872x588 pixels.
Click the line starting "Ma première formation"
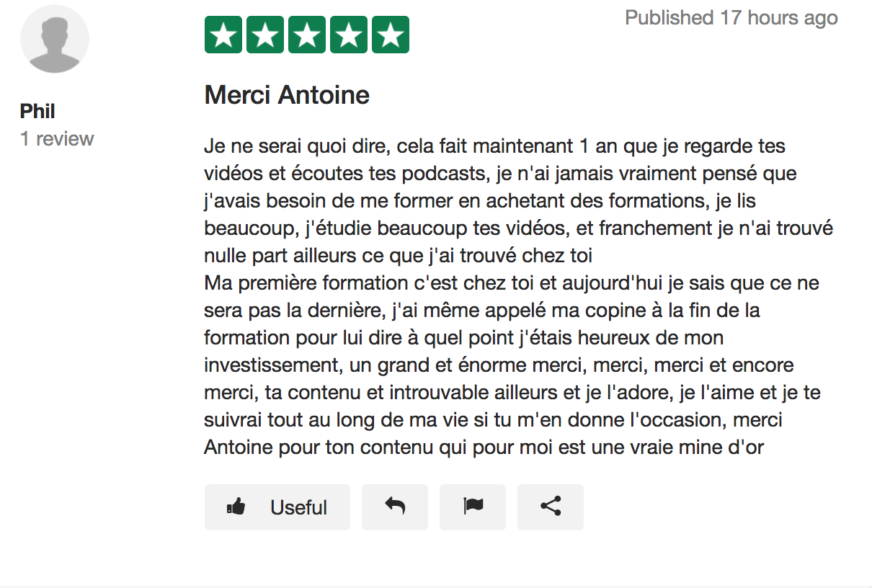pyautogui.click(x=511, y=282)
